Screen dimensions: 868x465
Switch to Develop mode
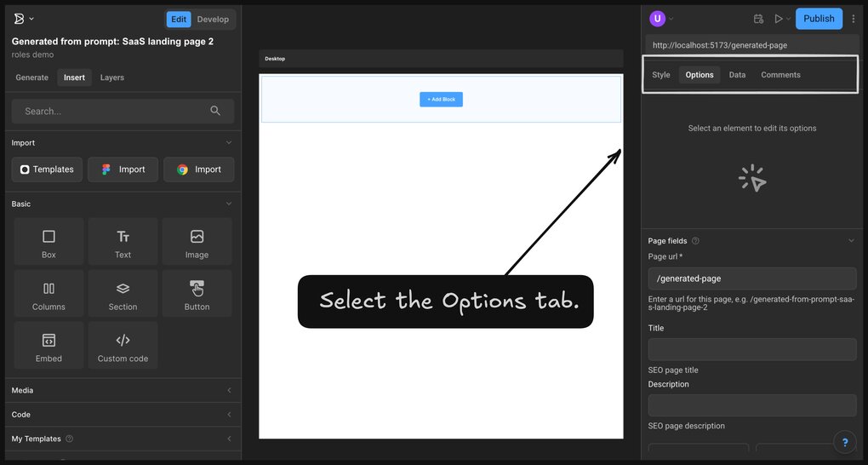213,19
